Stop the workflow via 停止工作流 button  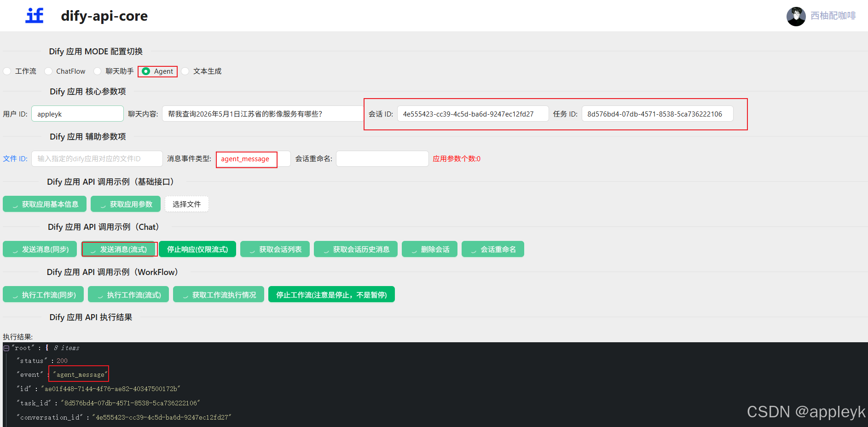tap(331, 294)
